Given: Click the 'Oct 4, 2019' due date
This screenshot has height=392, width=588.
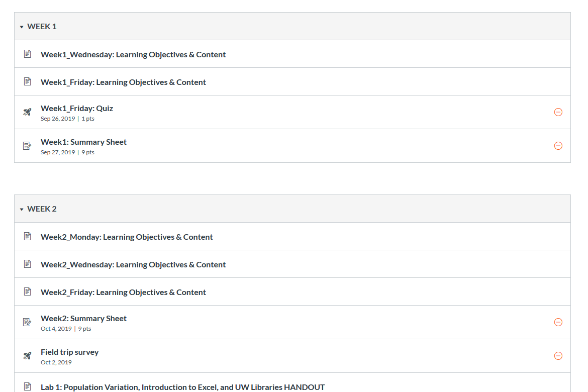Looking at the screenshot, I should [56, 329].
